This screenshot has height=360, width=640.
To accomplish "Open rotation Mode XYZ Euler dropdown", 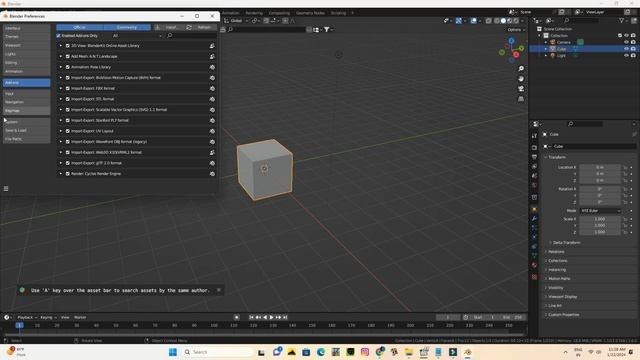I will pos(600,211).
